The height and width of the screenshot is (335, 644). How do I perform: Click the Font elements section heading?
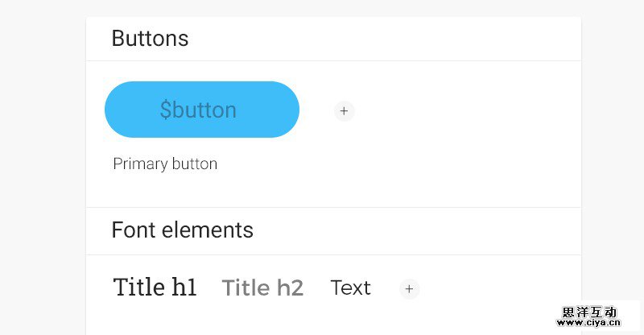tap(182, 230)
